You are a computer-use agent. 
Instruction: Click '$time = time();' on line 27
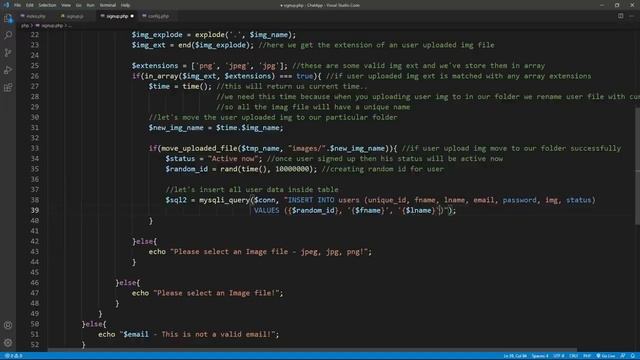click(180, 86)
